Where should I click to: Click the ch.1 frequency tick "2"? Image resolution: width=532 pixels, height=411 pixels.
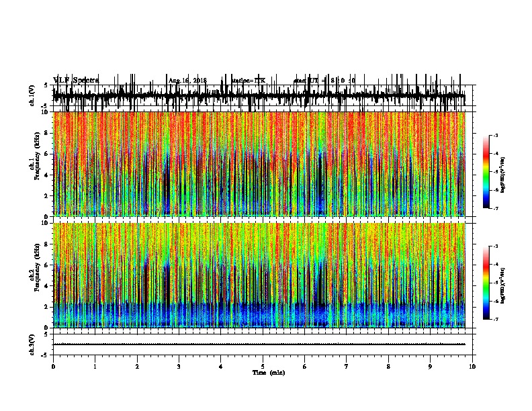point(46,195)
